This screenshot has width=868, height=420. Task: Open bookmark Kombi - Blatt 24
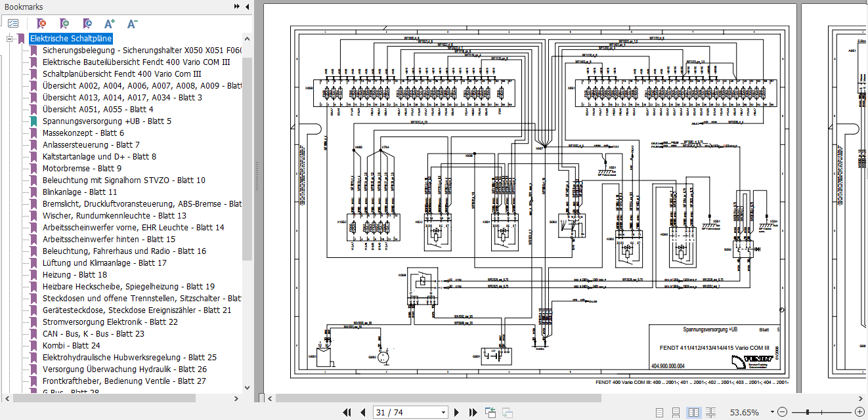click(71, 346)
